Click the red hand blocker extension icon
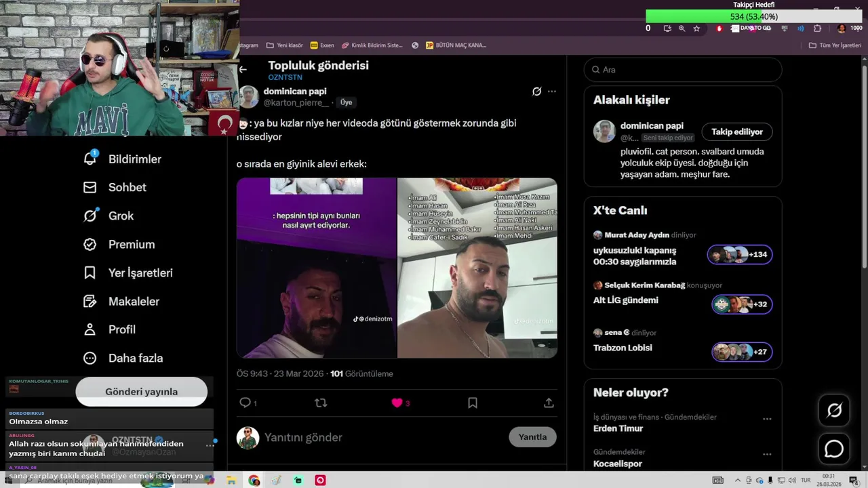 click(719, 28)
